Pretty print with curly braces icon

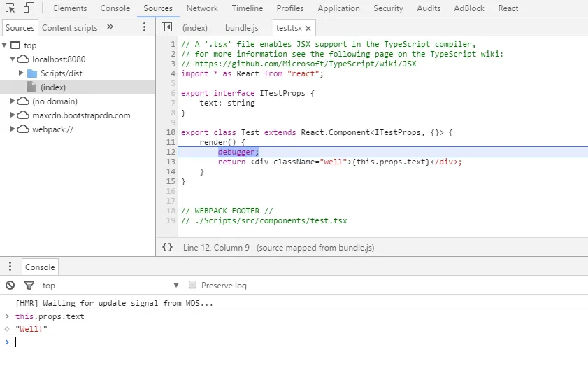[167, 247]
